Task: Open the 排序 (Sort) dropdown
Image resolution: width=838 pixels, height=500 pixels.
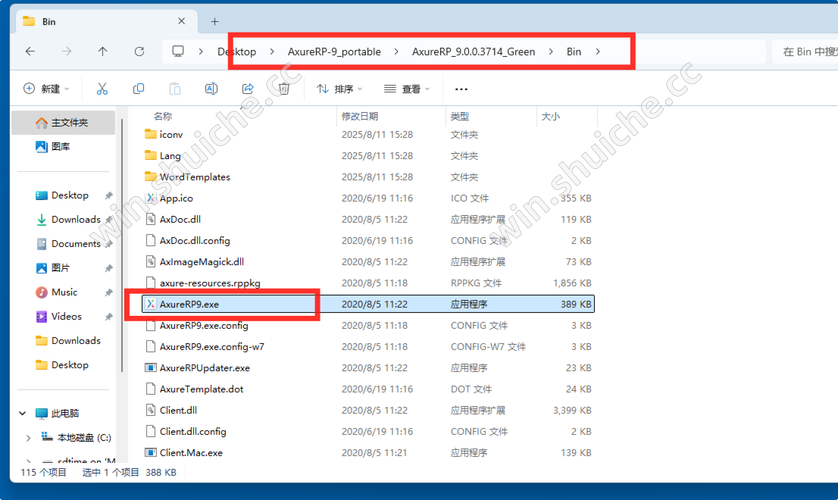Action: point(339,89)
